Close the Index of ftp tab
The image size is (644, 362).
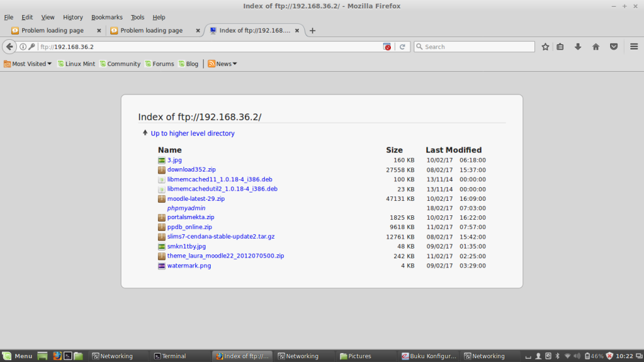[297, 31]
